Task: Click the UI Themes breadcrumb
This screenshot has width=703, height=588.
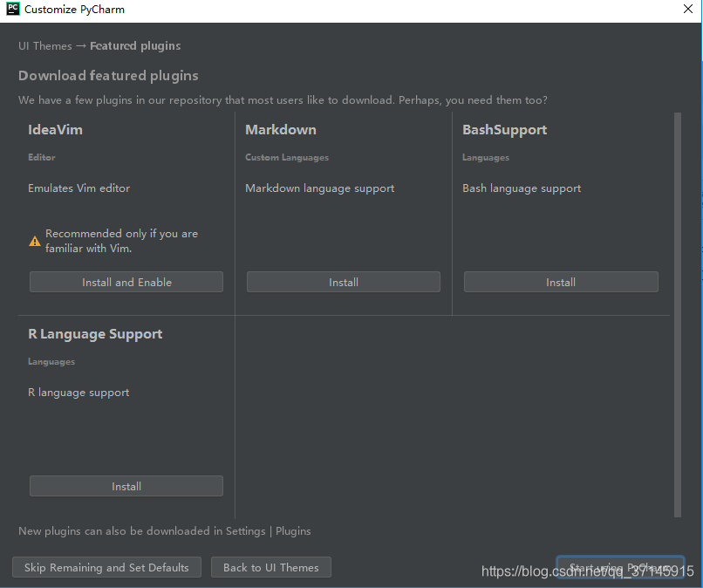Action: [44, 45]
